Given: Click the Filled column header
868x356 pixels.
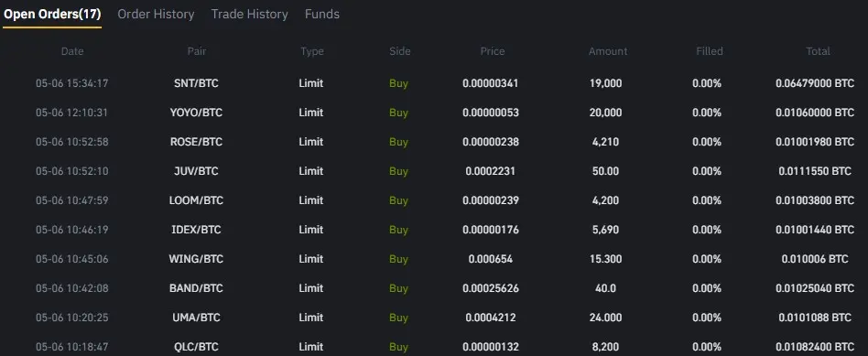Looking at the screenshot, I should (709, 51).
